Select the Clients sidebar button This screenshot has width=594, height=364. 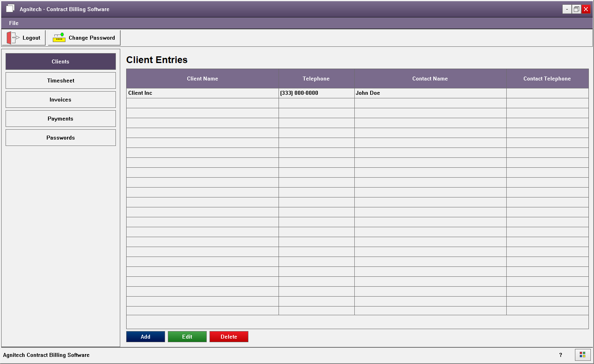(x=61, y=61)
